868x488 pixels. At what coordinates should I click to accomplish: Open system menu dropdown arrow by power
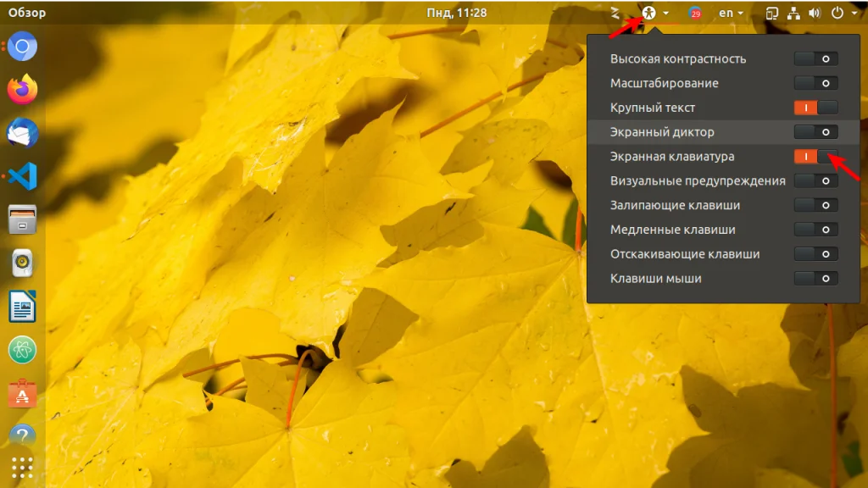[x=854, y=13]
